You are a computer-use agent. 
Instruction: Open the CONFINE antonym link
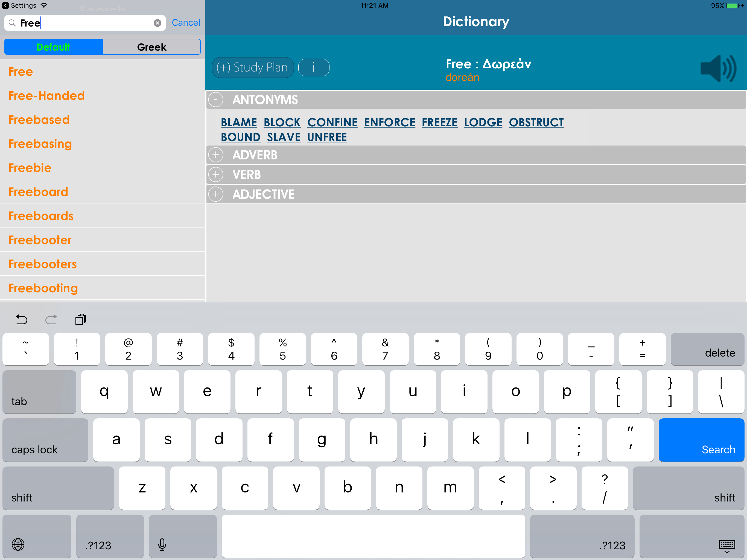pos(332,122)
